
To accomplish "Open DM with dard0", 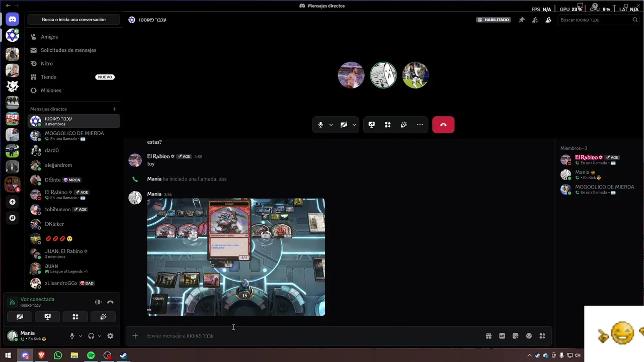I will point(73,150).
